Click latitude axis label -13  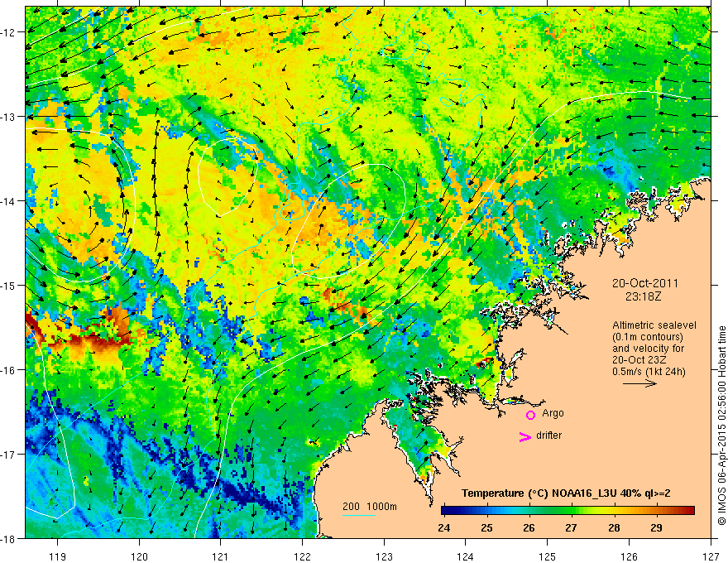pos(9,117)
